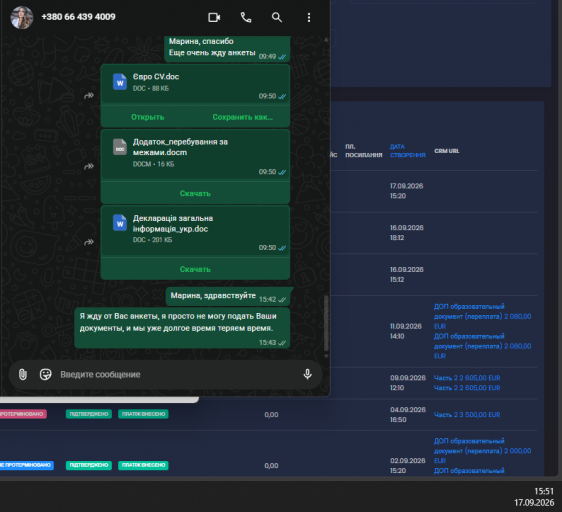The width and height of the screenshot is (562, 512).
Task: Click Сохранить как... for Євро CV.doc
Action: (x=243, y=117)
